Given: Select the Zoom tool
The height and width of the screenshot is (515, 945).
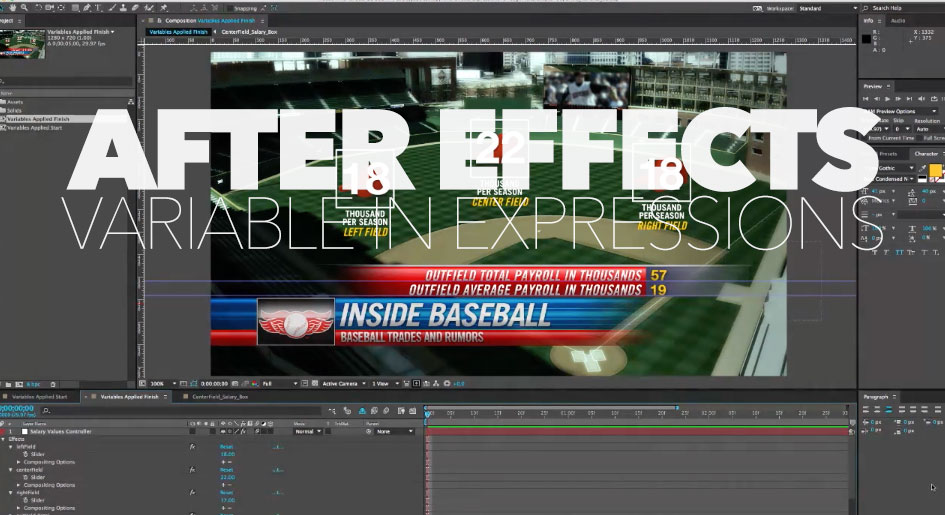Looking at the screenshot, I should [25, 8].
